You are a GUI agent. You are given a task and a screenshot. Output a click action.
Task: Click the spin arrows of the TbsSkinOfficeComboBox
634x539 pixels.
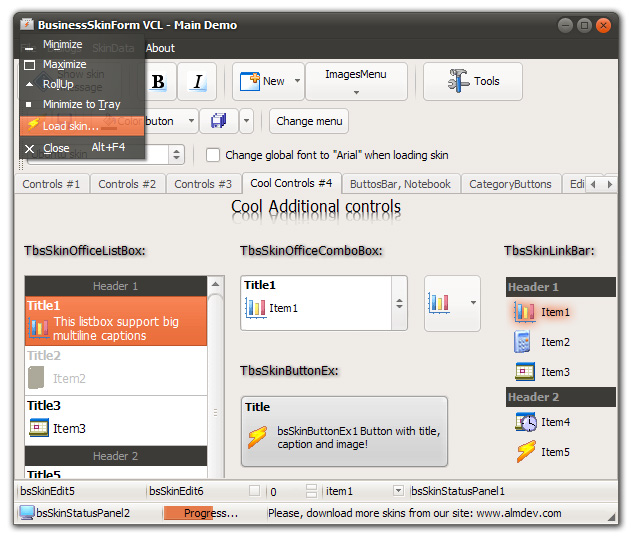[x=399, y=303]
